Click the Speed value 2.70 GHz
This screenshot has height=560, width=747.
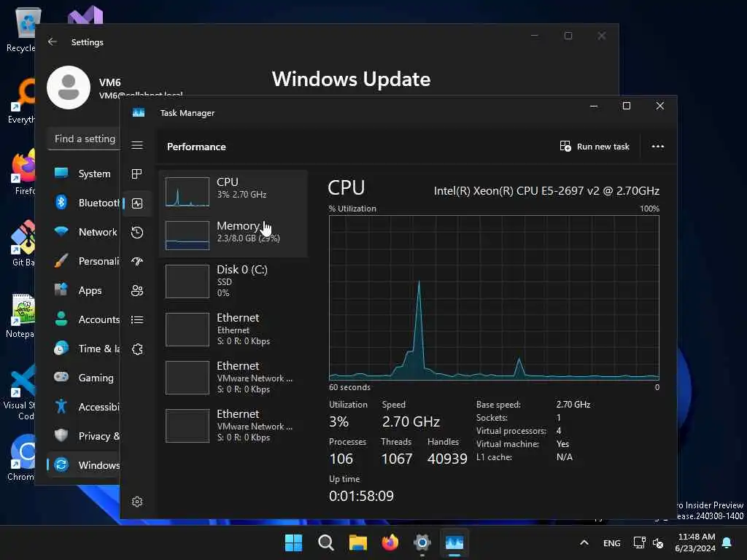[411, 421]
